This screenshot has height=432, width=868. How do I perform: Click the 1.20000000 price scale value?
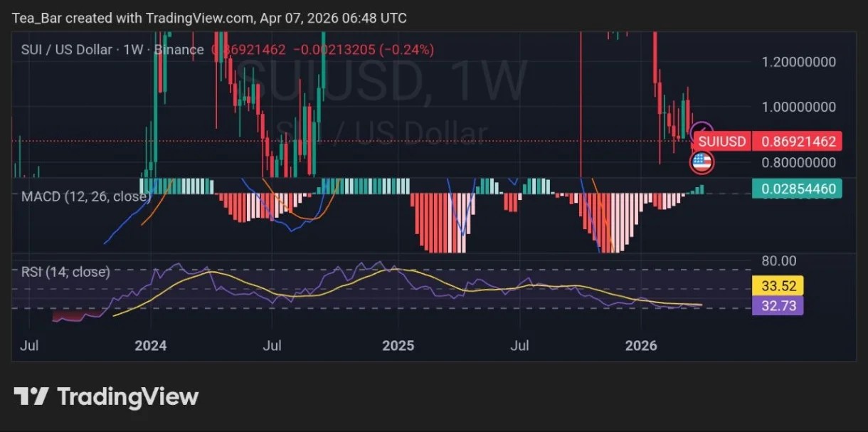[798, 62]
